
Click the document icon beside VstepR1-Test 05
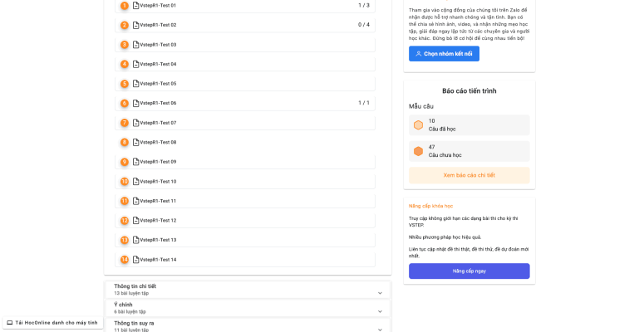[136, 83]
